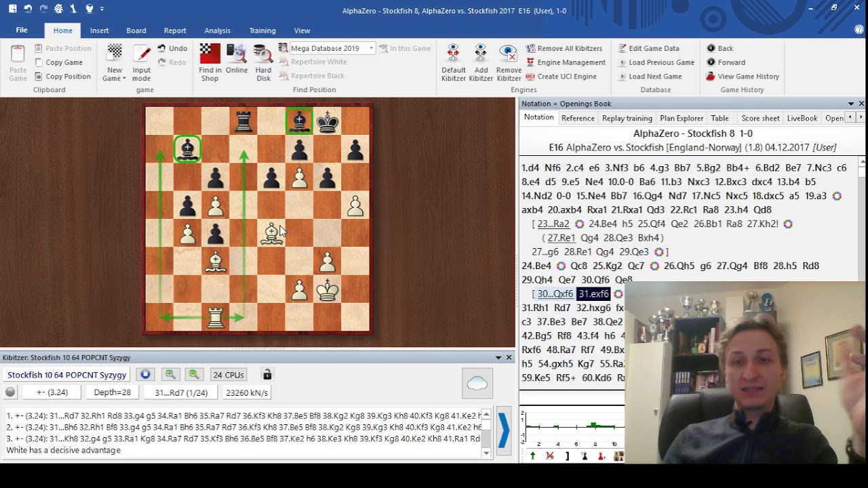
Task: Switch to the Training ribbon tab
Action: tap(262, 30)
